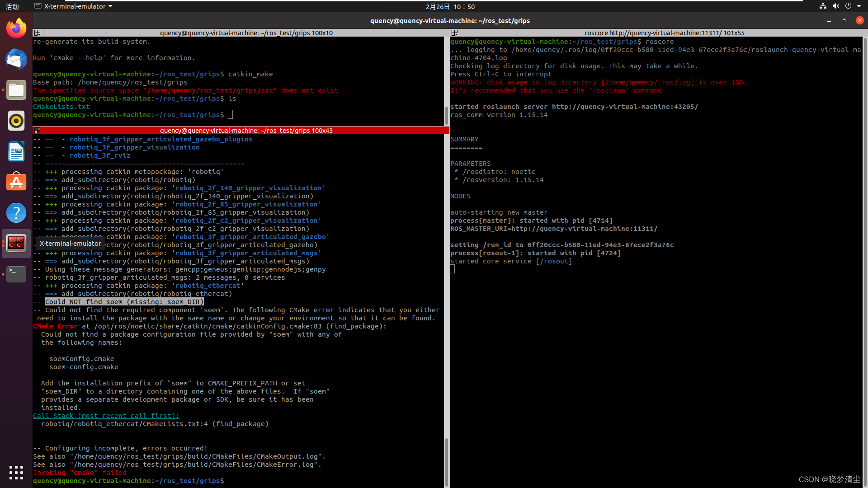
Task: Click 'Invoking "cmake" failed' line
Action: pyautogui.click(x=80, y=473)
